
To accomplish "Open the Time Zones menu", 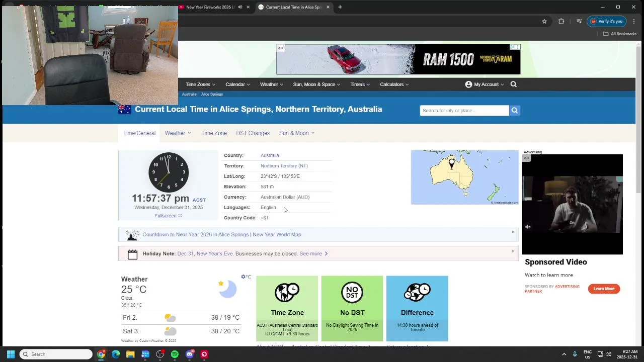I will 200,84.
